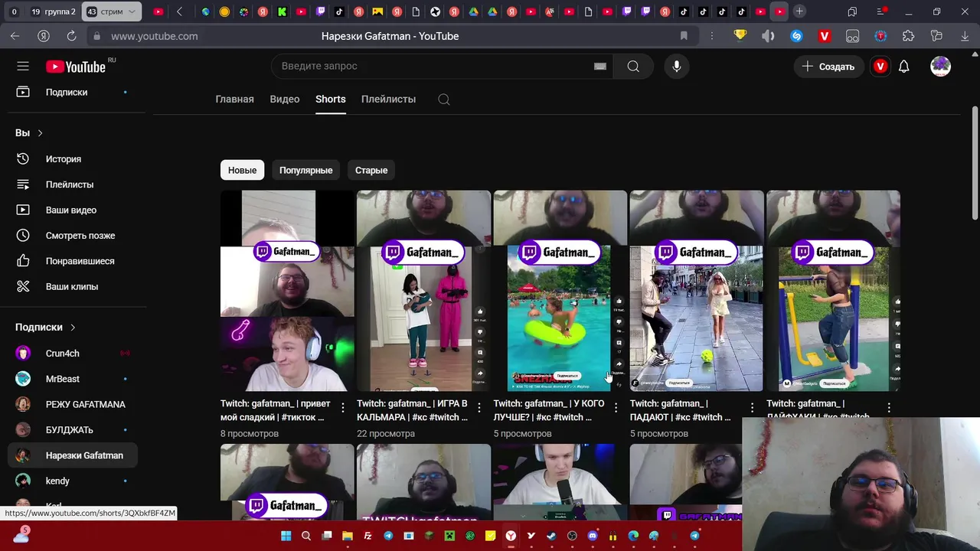This screenshot has width=980, height=551.
Task: Sort shorts by 'Популярные' chip
Action: [x=305, y=170]
